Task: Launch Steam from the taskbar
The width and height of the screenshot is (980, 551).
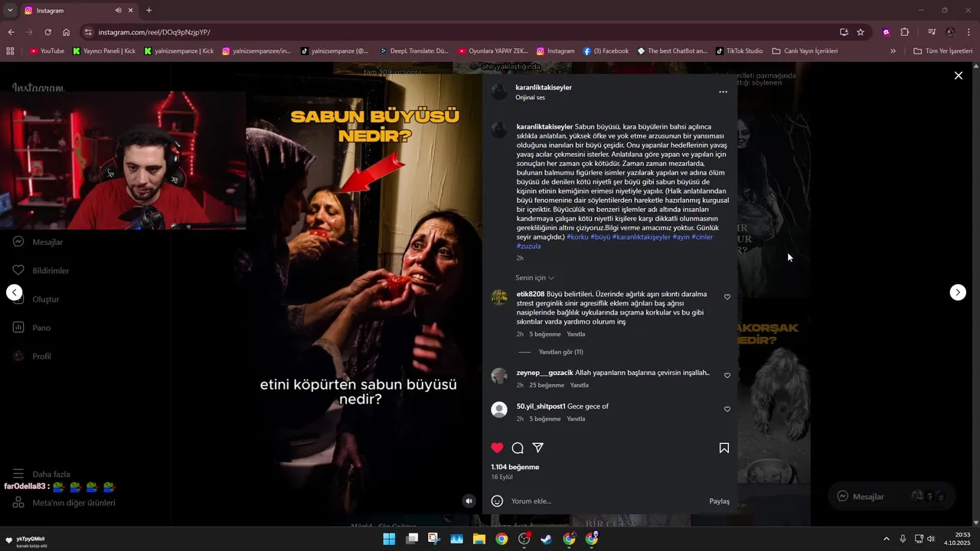Action: (546, 539)
